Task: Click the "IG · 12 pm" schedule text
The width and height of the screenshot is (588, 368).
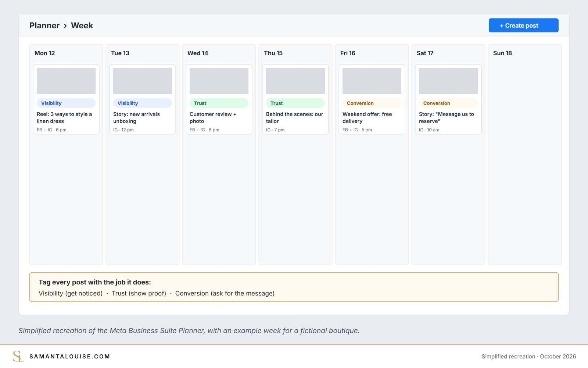Action: (123, 130)
